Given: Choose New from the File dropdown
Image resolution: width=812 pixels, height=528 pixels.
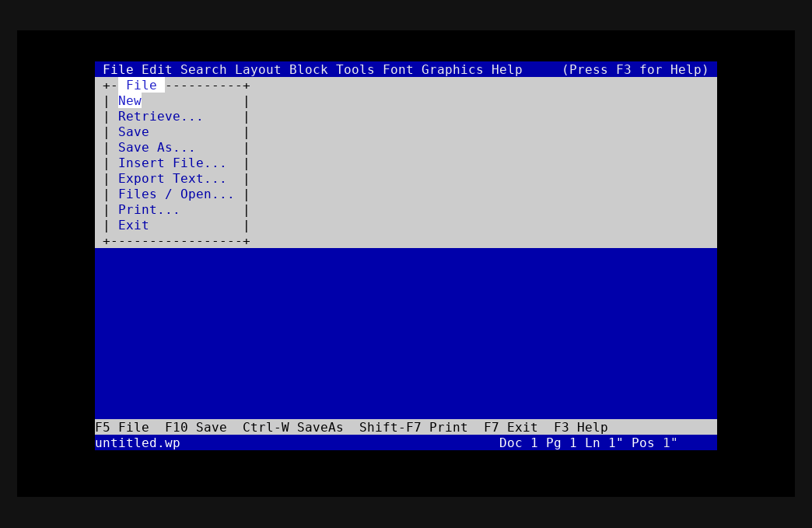Looking at the screenshot, I should [130, 100].
